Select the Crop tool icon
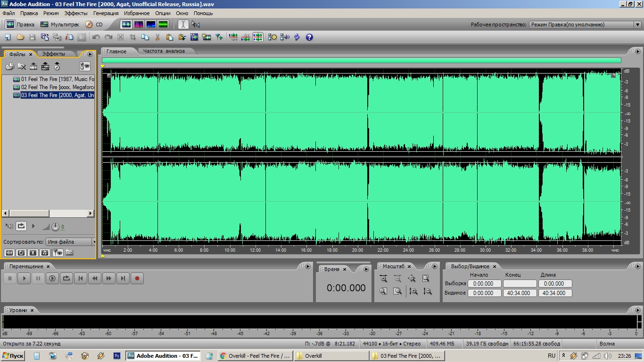644x362 pixels. (133, 37)
